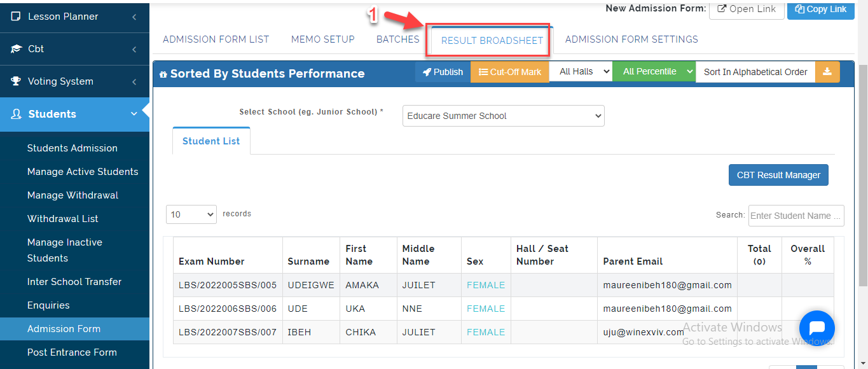Click Hall / Seat Number header

[554, 255]
